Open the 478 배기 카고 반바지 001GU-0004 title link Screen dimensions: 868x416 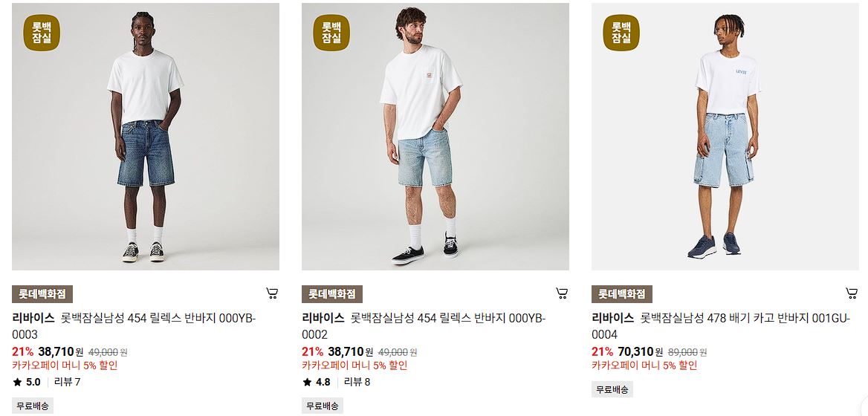(x=721, y=326)
